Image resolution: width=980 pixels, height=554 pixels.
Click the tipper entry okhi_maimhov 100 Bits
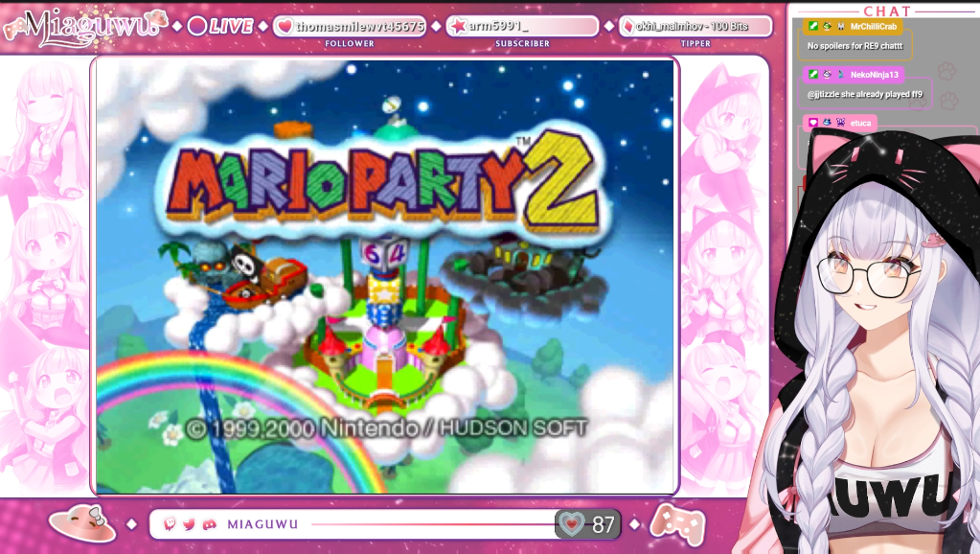click(692, 26)
